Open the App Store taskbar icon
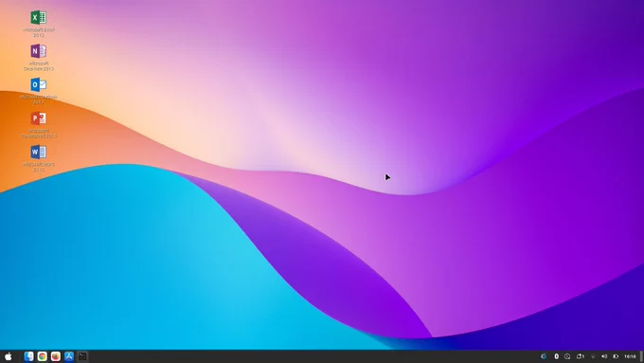 (x=69, y=356)
